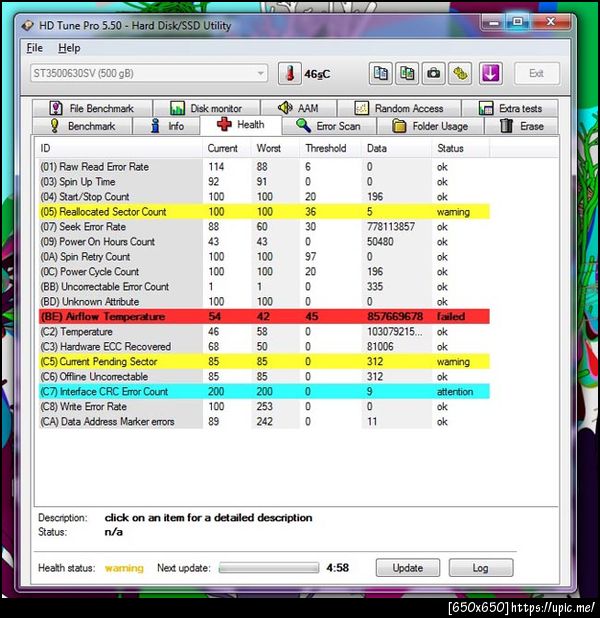
Task: Open the File menu
Action: [x=35, y=48]
